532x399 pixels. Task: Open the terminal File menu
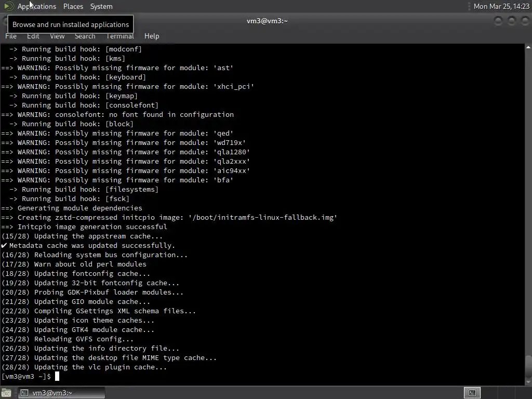pyautogui.click(x=11, y=36)
